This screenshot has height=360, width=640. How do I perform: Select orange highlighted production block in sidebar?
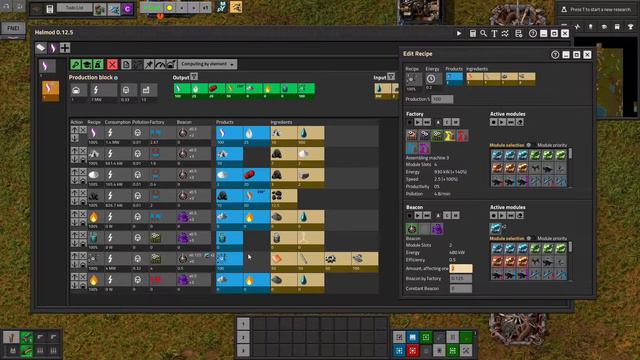tap(50, 90)
